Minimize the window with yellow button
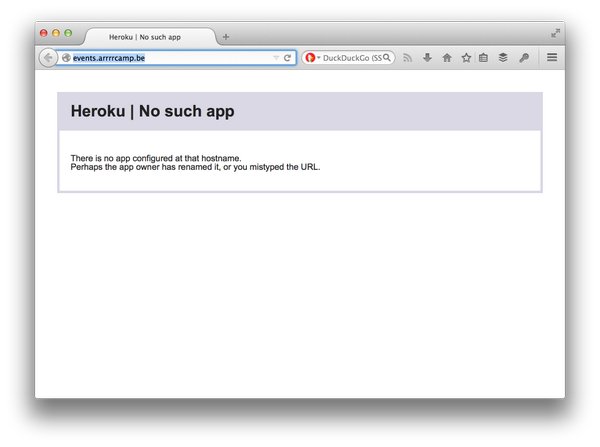 pos(56,33)
